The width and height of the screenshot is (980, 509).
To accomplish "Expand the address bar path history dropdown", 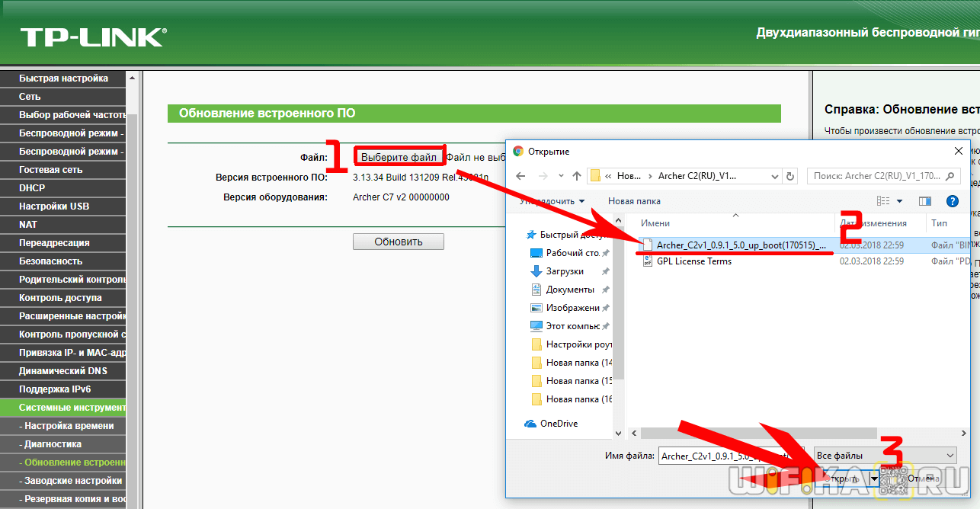I will coord(774,176).
